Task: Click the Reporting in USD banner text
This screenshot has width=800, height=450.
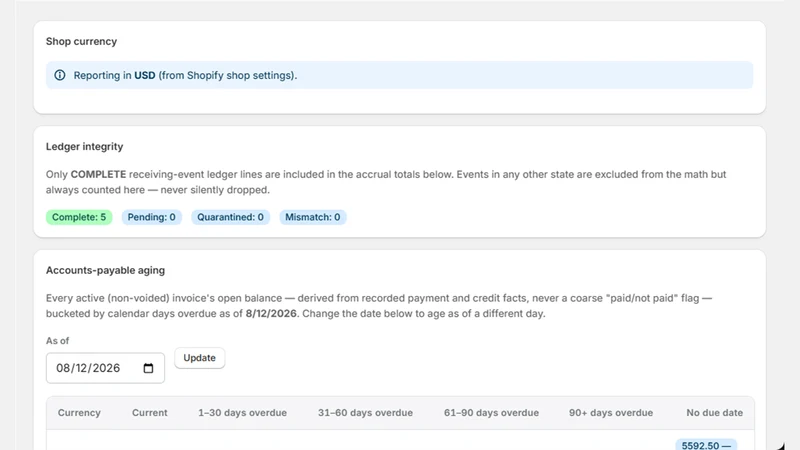Action: coord(185,75)
